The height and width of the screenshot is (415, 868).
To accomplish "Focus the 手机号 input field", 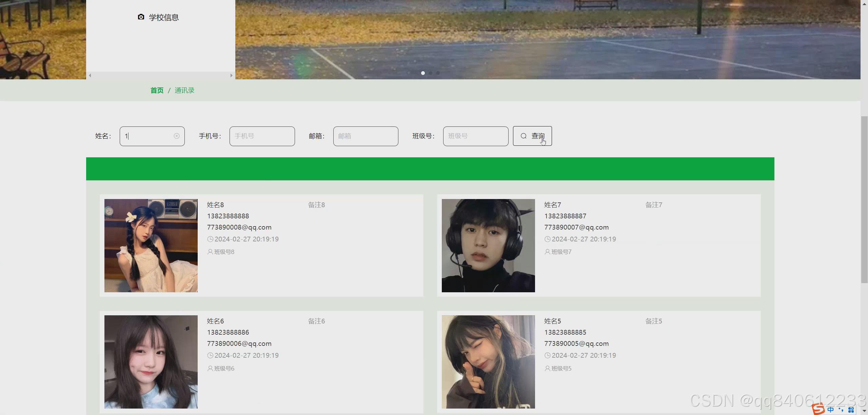I will (262, 136).
